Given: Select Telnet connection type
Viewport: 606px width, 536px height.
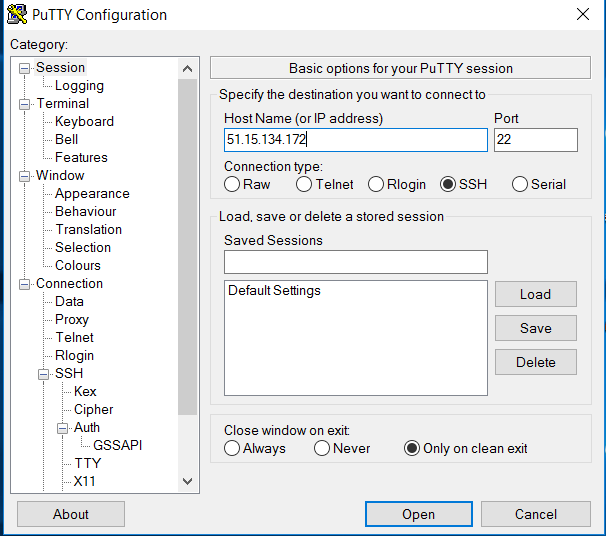Looking at the screenshot, I should coord(325,184).
